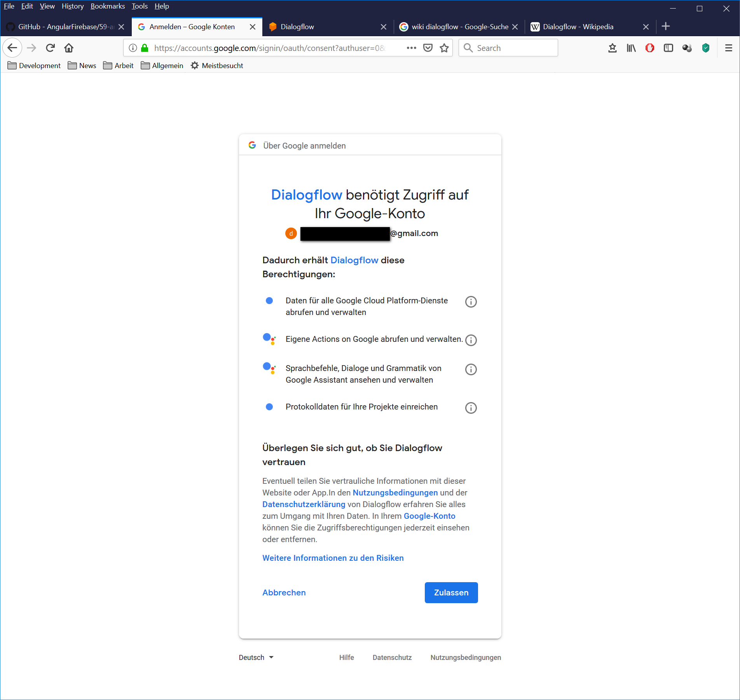Show site information for accounts.google.com
The image size is (740, 700).
[x=133, y=48]
